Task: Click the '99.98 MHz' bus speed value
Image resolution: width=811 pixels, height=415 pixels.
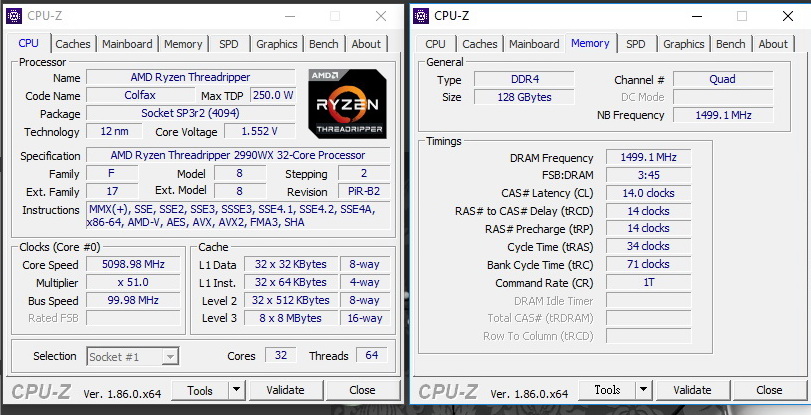Action: coord(133,300)
